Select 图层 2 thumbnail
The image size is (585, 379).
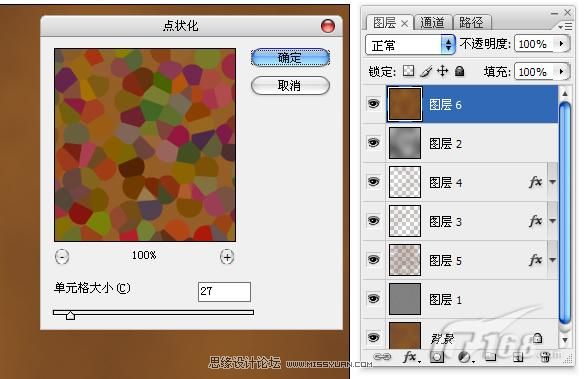tap(405, 143)
